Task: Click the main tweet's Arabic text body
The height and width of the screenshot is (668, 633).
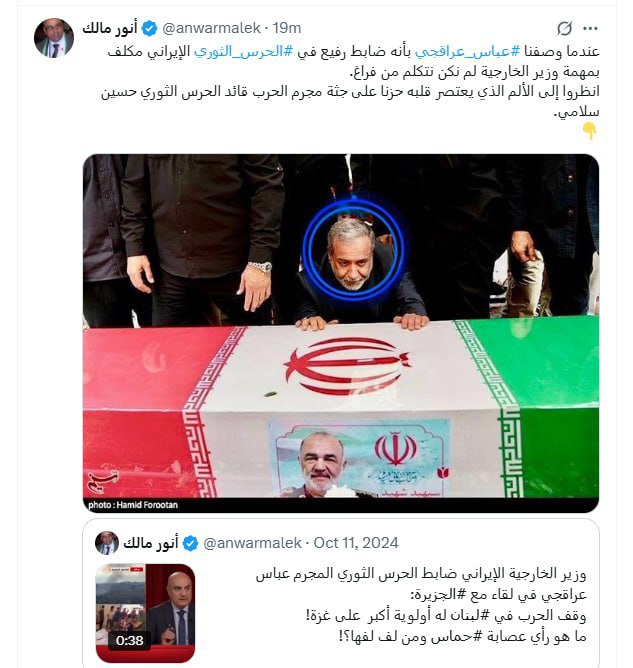Action: (x=350, y=81)
